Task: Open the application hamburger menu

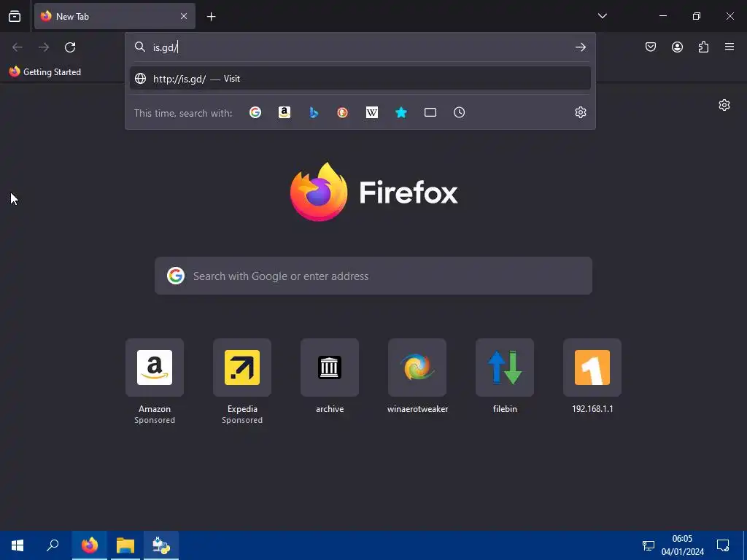Action: (x=729, y=47)
